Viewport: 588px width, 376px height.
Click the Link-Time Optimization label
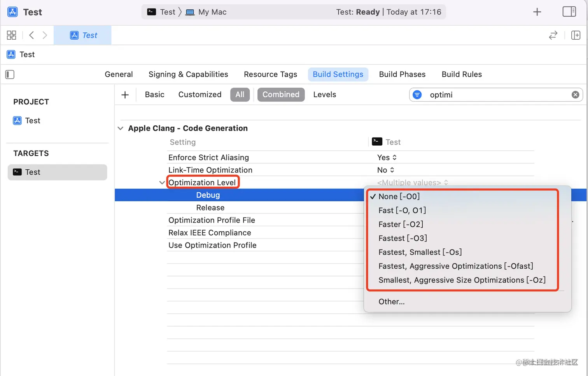pyautogui.click(x=210, y=170)
